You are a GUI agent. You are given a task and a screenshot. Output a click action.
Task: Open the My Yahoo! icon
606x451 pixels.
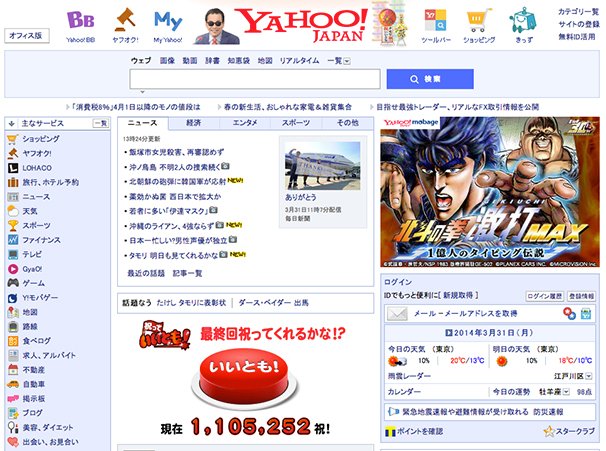coord(168,20)
